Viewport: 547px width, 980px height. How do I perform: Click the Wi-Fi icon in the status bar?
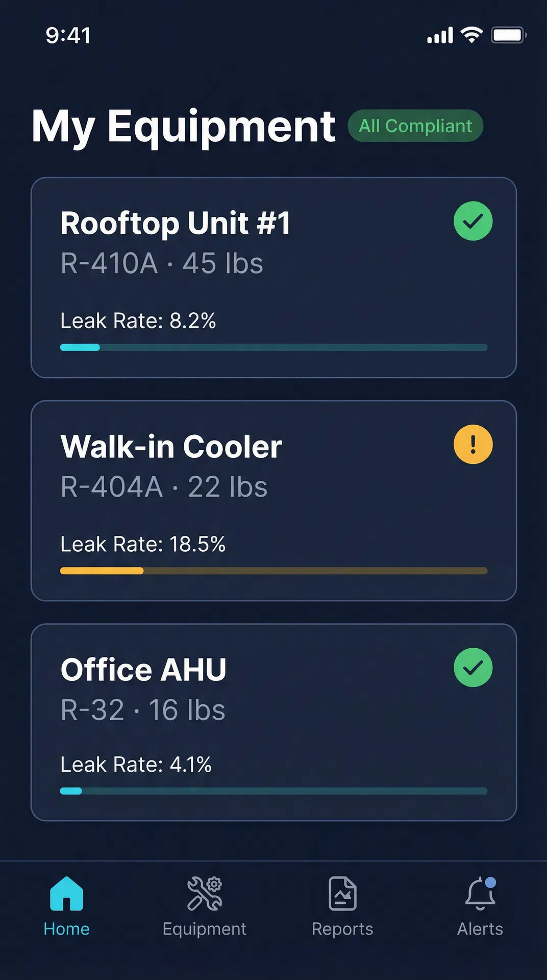coord(471,34)
